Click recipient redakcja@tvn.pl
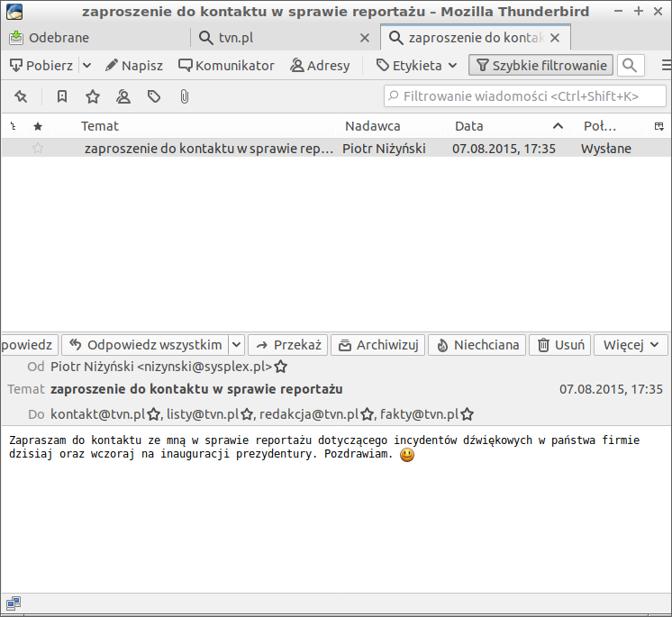The image size is (672, 617). [309, 414]
